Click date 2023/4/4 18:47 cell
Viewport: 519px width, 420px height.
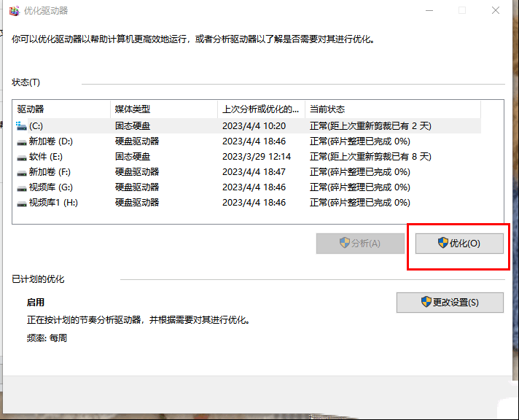click(254, 172)
